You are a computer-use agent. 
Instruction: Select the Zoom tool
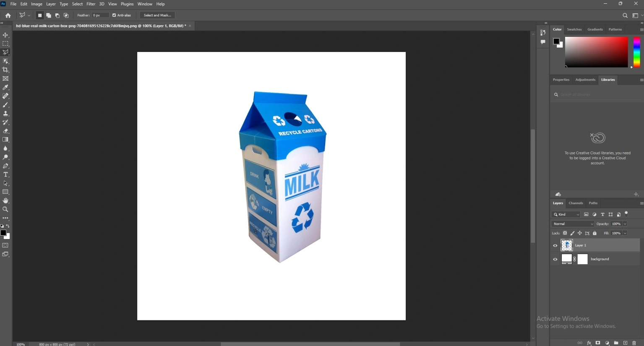(x=5, y=209)
